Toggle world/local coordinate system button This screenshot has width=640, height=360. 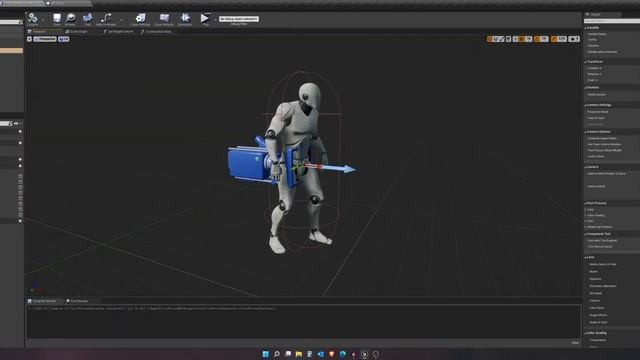509,39
